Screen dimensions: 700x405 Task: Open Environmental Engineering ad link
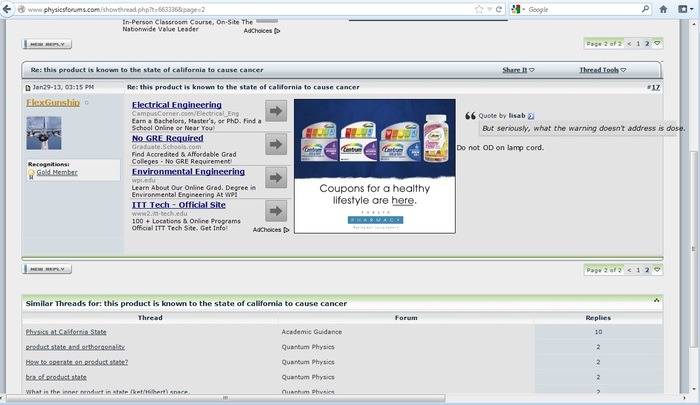(188, 171)
